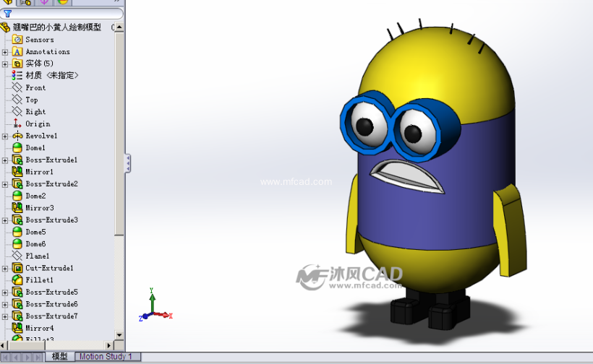The width and height of the screenshot is (593, 364).
Task: Select the Front plane icon
Action: pos(18,87)
